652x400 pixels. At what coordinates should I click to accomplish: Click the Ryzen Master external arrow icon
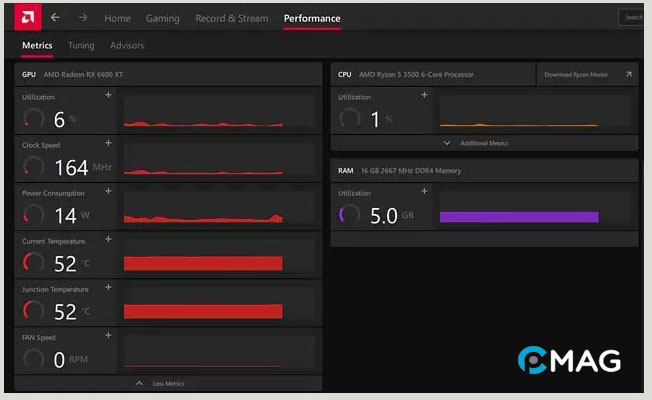pos(629,74)
